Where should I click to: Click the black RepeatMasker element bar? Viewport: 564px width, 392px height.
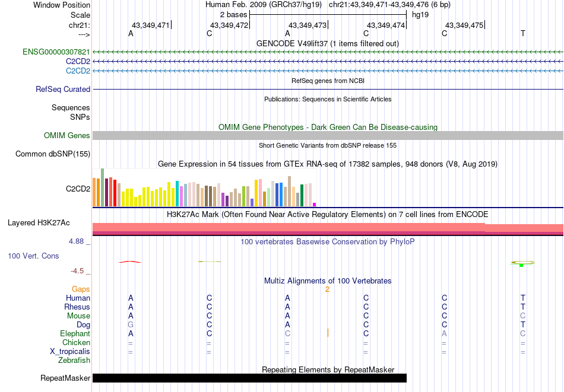tap(249, 378)
